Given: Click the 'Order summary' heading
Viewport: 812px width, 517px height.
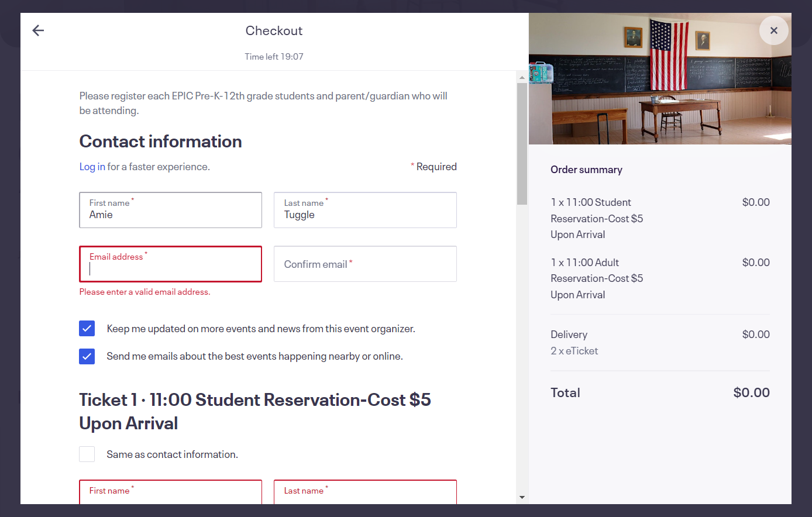Looking at the screenshot, I should coord(586,170).
